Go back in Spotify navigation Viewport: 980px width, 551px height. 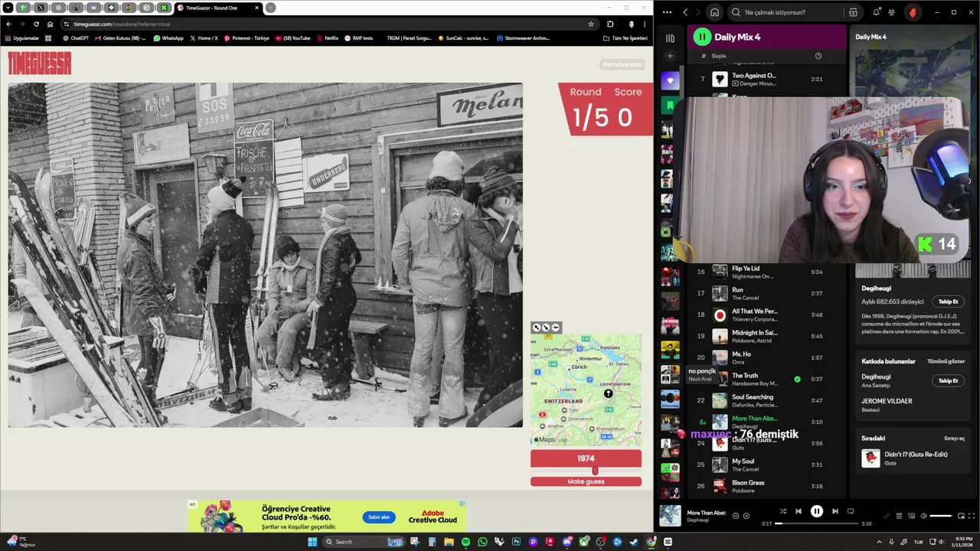(x=685, y=12)
